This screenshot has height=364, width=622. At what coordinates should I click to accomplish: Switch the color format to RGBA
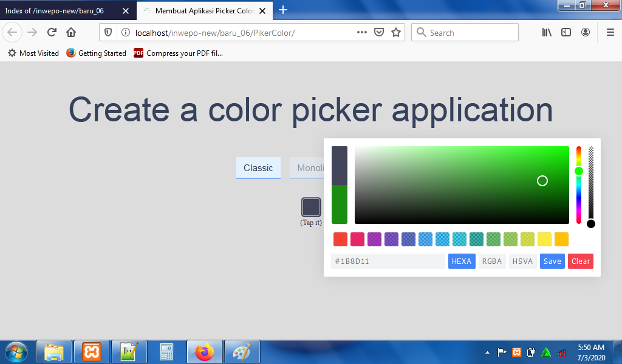492,261
